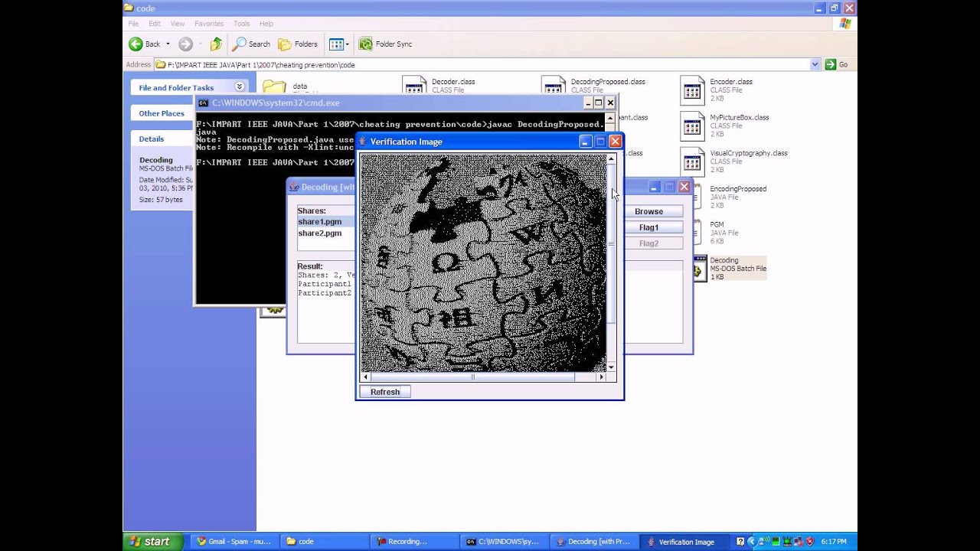Image resolution: width=980 pixels, height=551 pixels.
Task: Select the data folder icon
Action: 274,88
